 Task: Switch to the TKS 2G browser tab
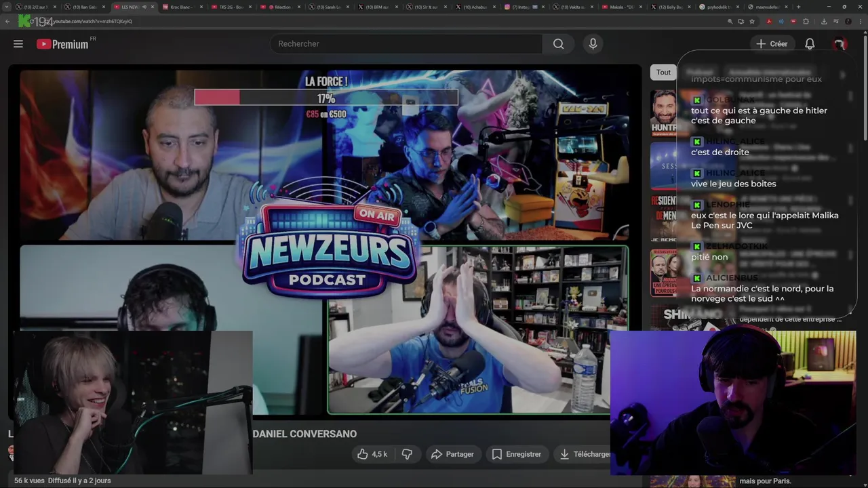[230, 7]
